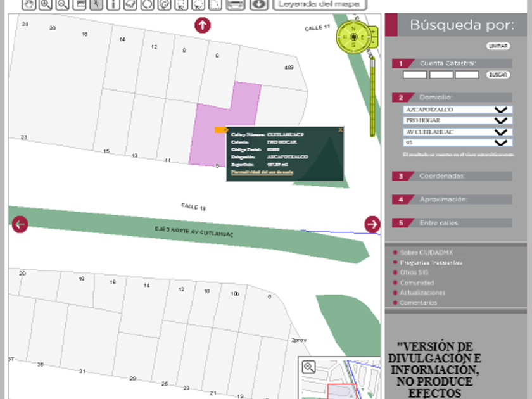
Task: Click the orange marker on highlighted parcel
Action: [221, 130]
